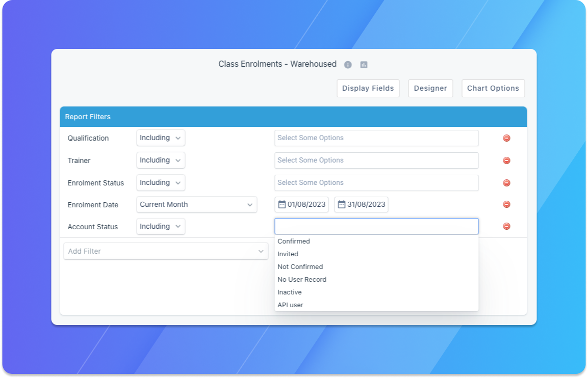Select the Confirmed option
This screenshot has height=378, width=588.
point(376,241)
